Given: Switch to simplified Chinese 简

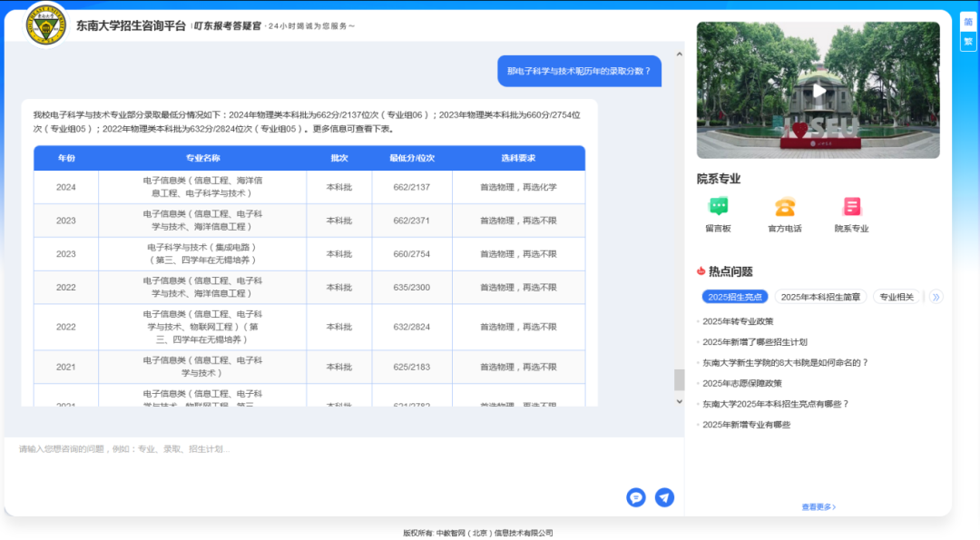Looking at the screenshot, I should tap(968, 22).
